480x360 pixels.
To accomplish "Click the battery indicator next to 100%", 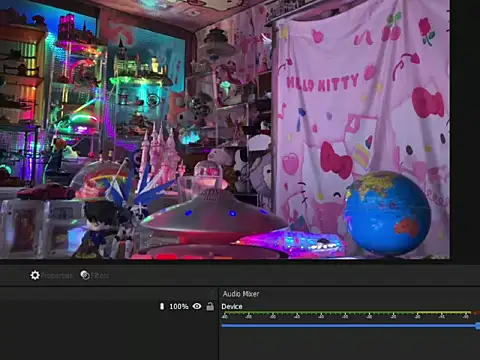I will [x=162, y=306].
